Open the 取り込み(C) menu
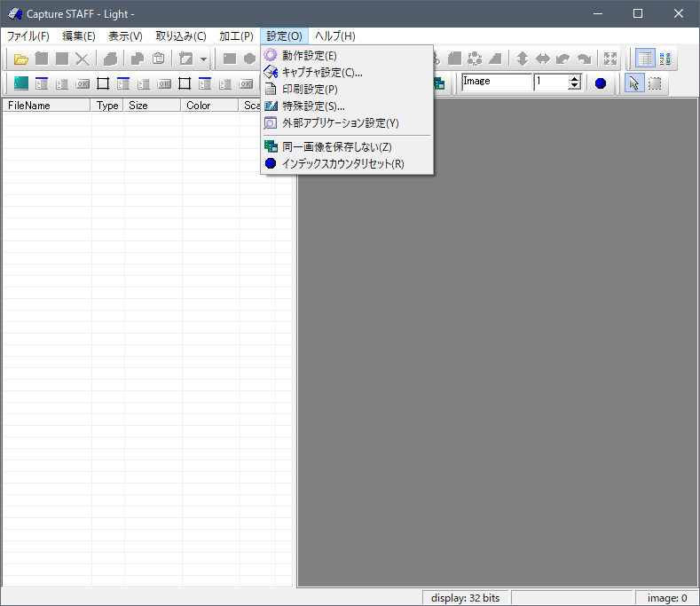The width and height of the screenshot is (700, 606). [x=181, y=36]
